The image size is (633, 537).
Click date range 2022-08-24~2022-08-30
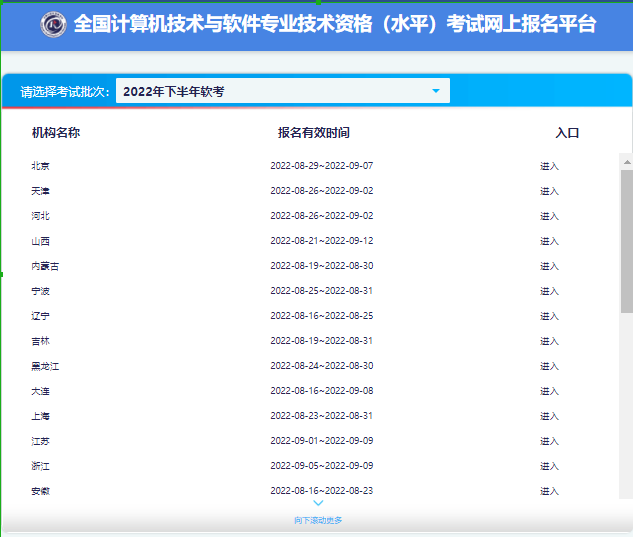[322, 366]
